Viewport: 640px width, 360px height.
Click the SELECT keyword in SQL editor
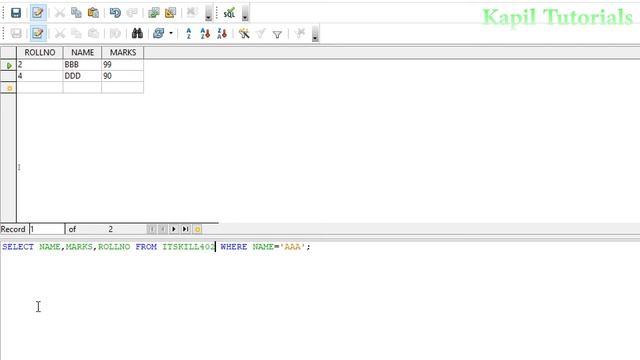[18, 247]
